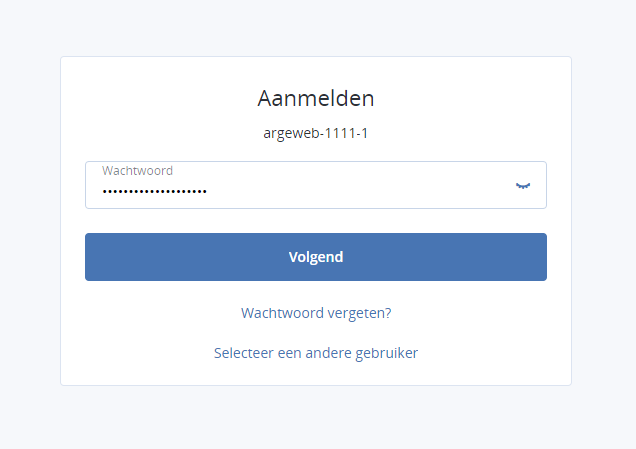This screenshot has width=636, height=449.
Task: Open the Wachtwoord vergeten? link
Action: tap(316, 313)
